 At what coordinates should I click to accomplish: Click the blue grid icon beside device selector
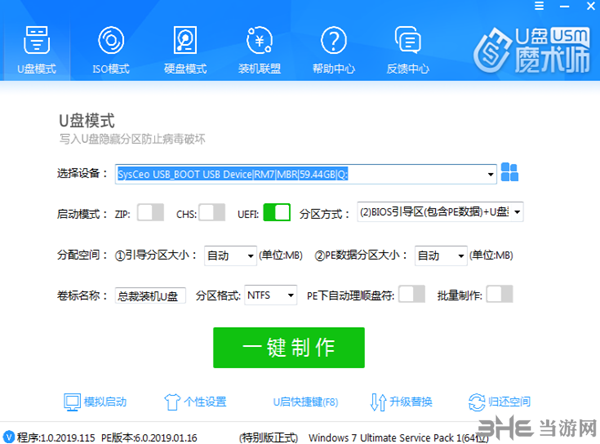[509, 172]
